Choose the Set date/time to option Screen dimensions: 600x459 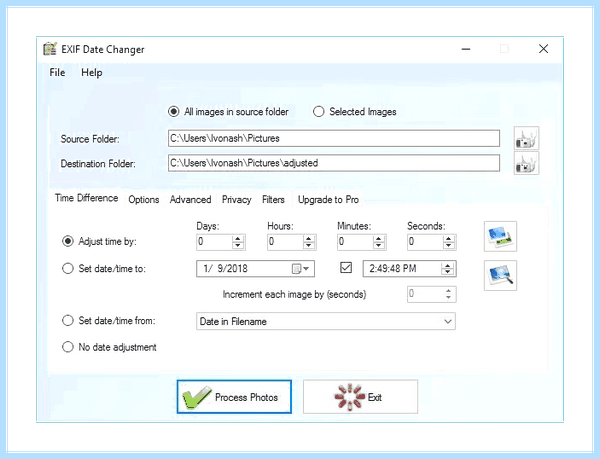click(68, 269)
